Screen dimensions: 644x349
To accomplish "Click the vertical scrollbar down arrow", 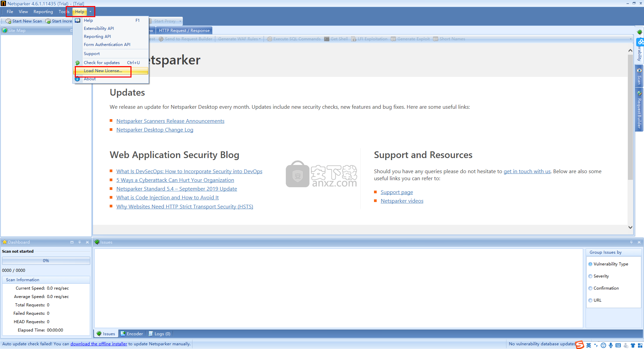I will 630,228.
